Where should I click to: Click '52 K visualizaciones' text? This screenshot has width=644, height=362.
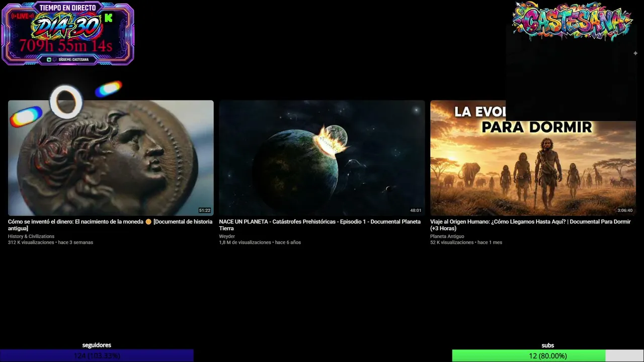452,242
